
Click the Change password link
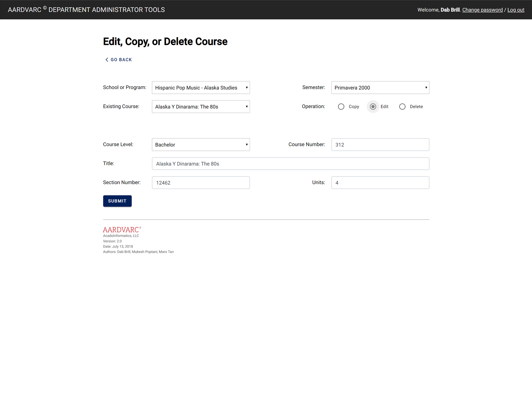pos(482,10)
